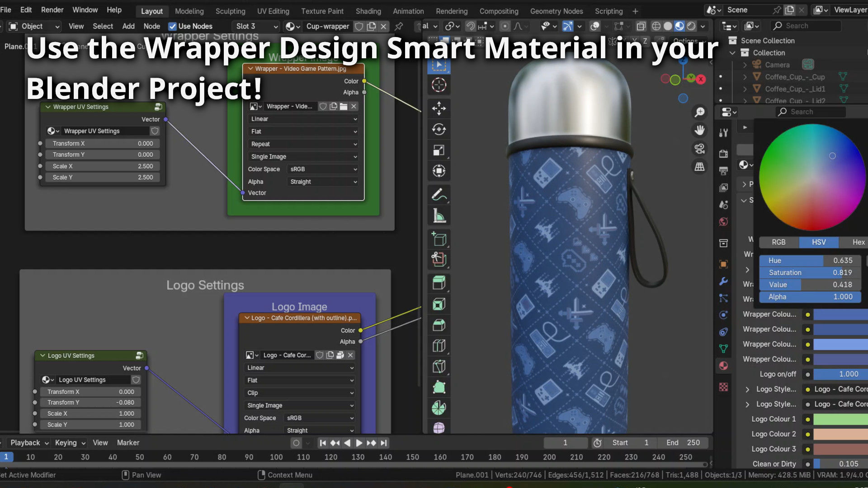868x488 pixels.
Task: Open Wrapper image sRGB color space dropdown
Action: [x=323, y=169]
